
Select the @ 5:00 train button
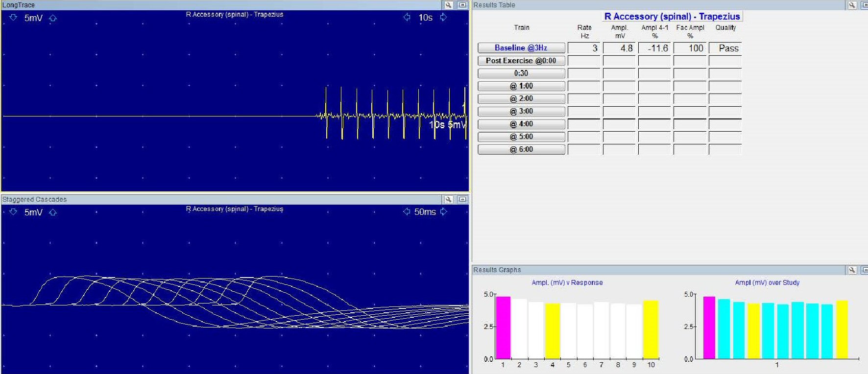(521, 137)
